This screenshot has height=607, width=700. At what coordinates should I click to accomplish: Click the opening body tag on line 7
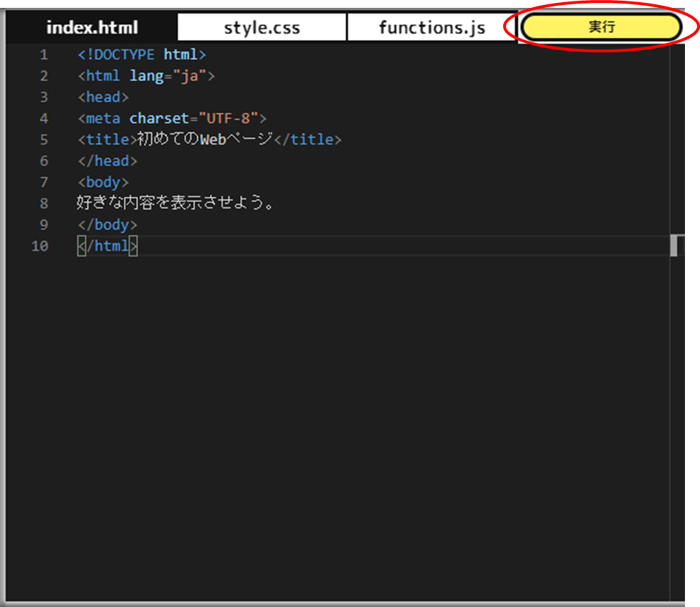[x=103, y=182]
